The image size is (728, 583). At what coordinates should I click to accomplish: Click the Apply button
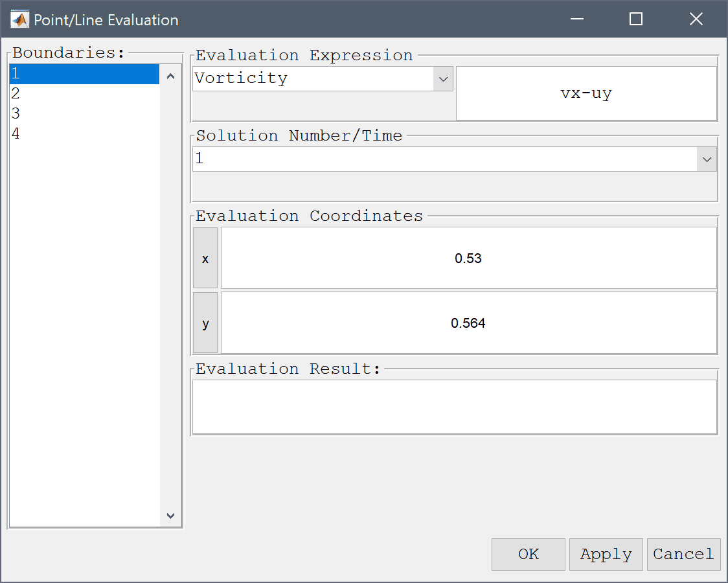606,554
